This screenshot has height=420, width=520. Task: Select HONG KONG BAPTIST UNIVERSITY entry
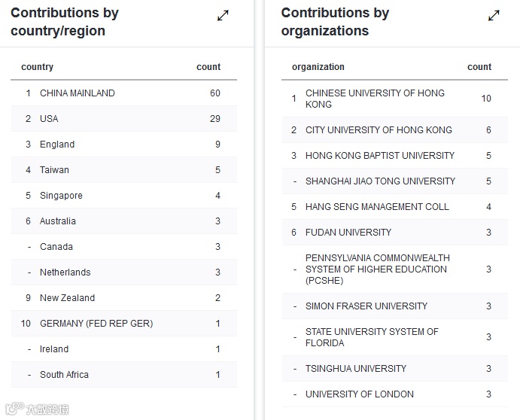pos(380,156)
